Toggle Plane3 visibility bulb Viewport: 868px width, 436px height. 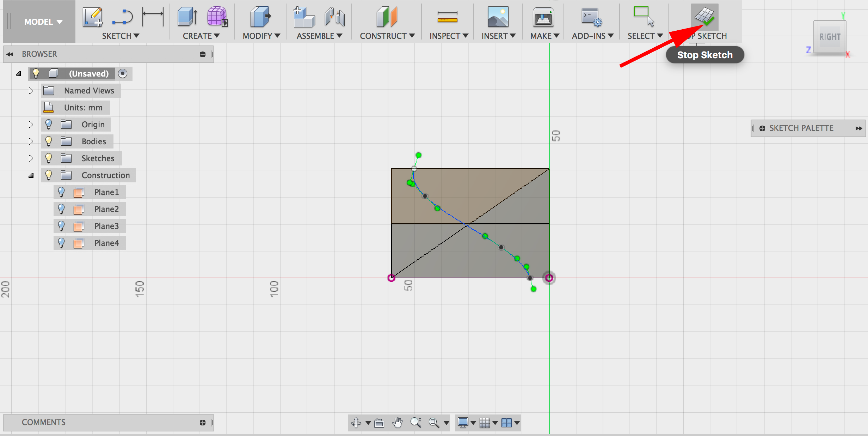61,226
